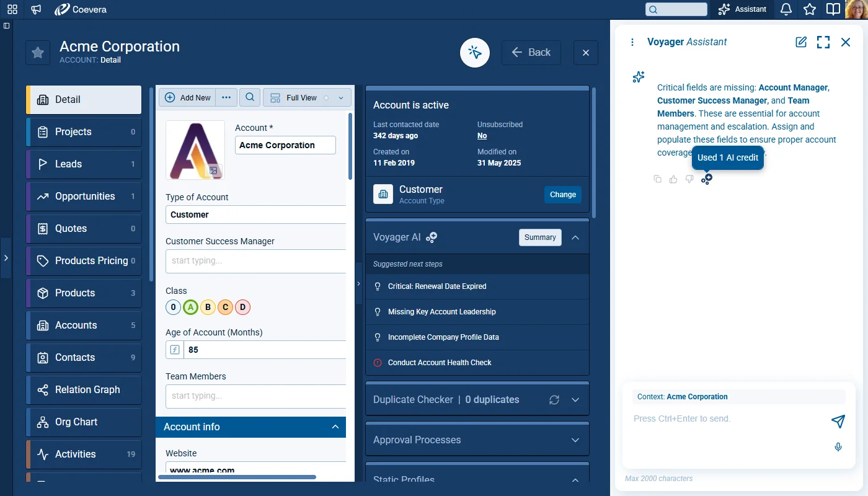Open the Quotes tab
This screenshot has width=868, height=496.
tap(84, 229)
